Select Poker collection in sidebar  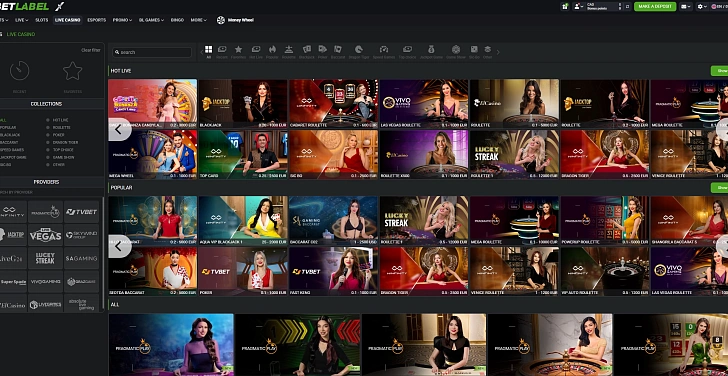pos(57,135)
